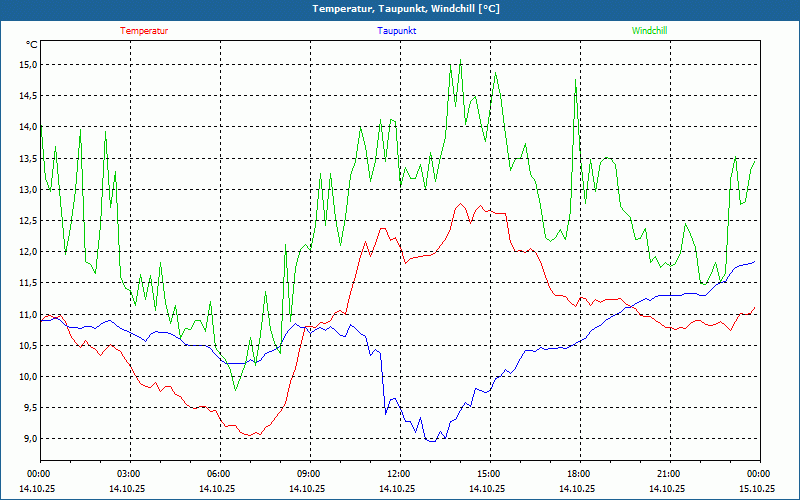
Task: Select the 06:00 time axis label
Action: [219, 474]
